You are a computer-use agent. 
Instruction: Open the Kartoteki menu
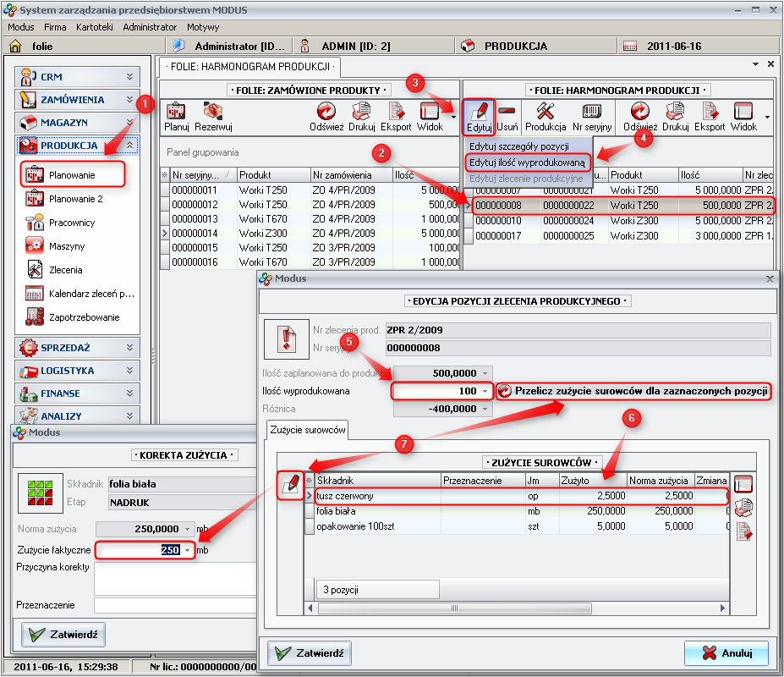click(x=94, y=27)
